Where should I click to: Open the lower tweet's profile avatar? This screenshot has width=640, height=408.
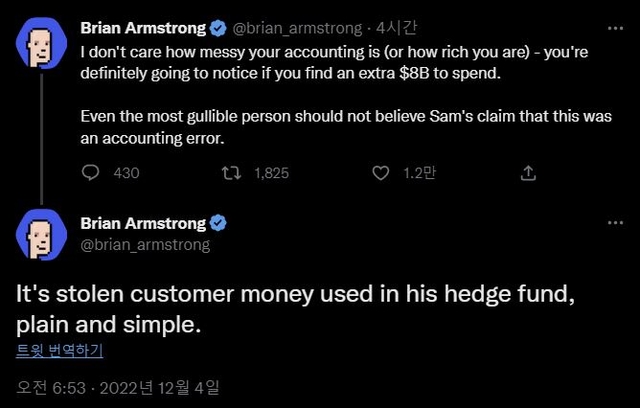click(39, 236)
